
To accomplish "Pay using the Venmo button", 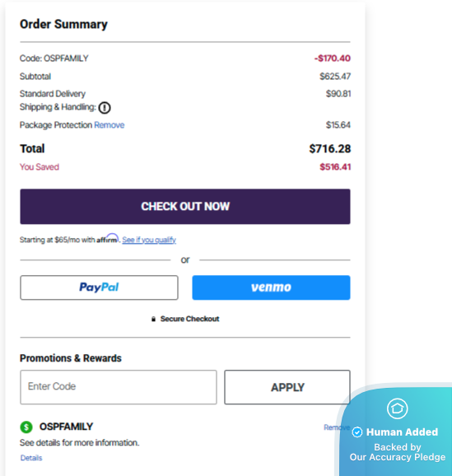I will coord(271,287).
